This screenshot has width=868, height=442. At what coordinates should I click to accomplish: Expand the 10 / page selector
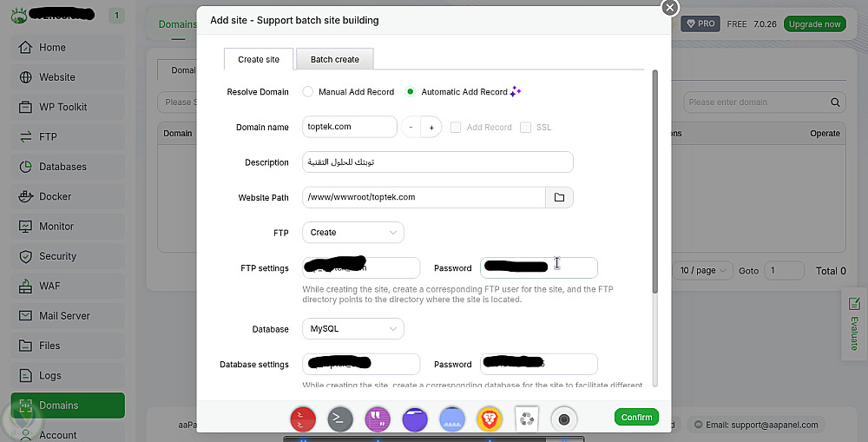click(x=703, y=270)
